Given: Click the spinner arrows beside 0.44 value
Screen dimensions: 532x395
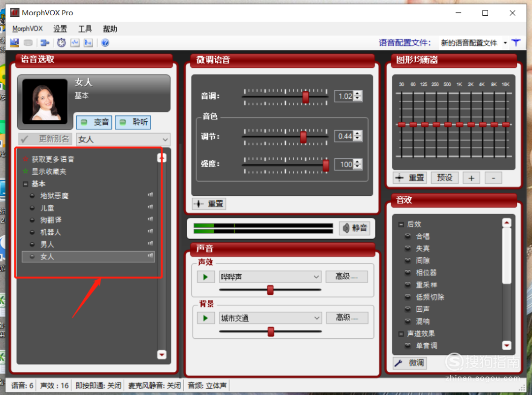Looking at the screenshot, I should (358, 137).
